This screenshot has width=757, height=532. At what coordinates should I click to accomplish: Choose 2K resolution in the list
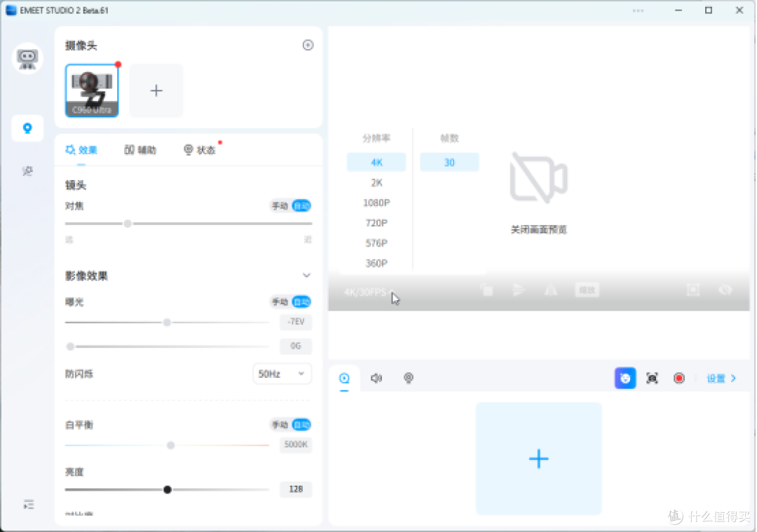376,183
